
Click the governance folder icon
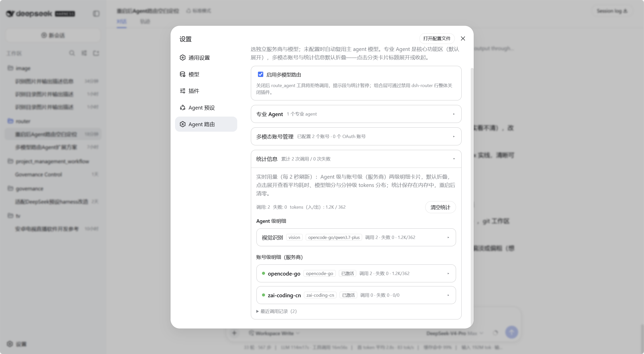pyautogui.click(x=10, y=188)
